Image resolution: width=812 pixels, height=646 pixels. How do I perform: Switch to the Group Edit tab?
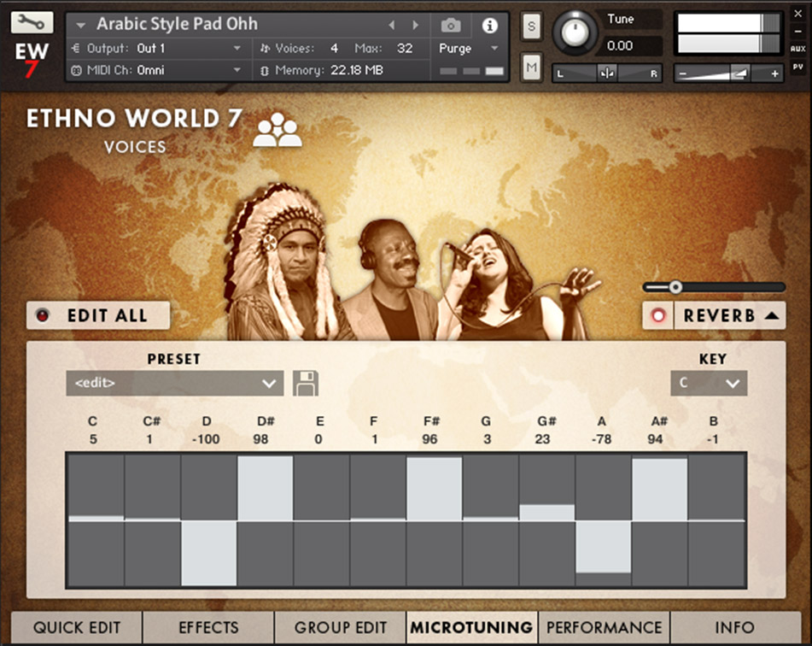click(340, 627)
